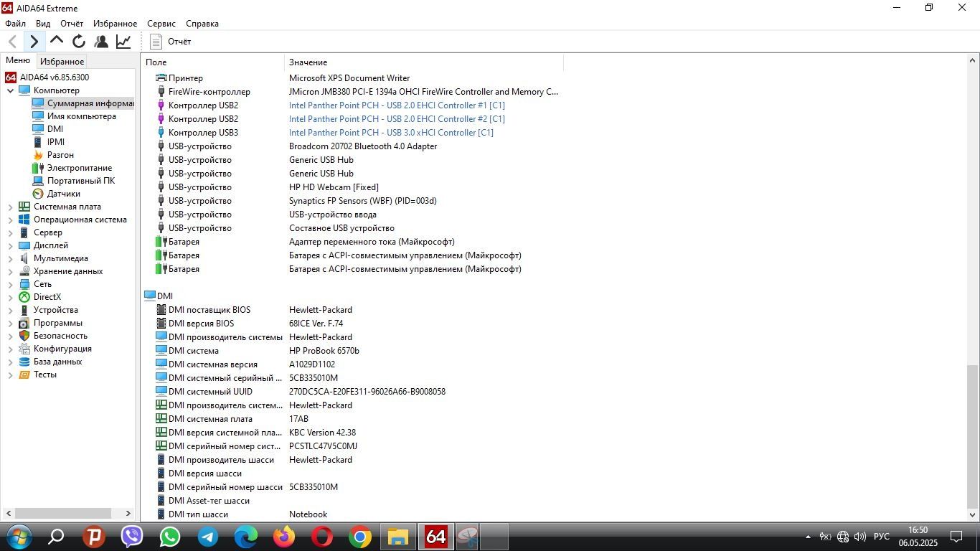Image resolution: width=980 pixels, height=551 pixels.
Task: Open the Файл menu
Action: [x=15, y=24]
